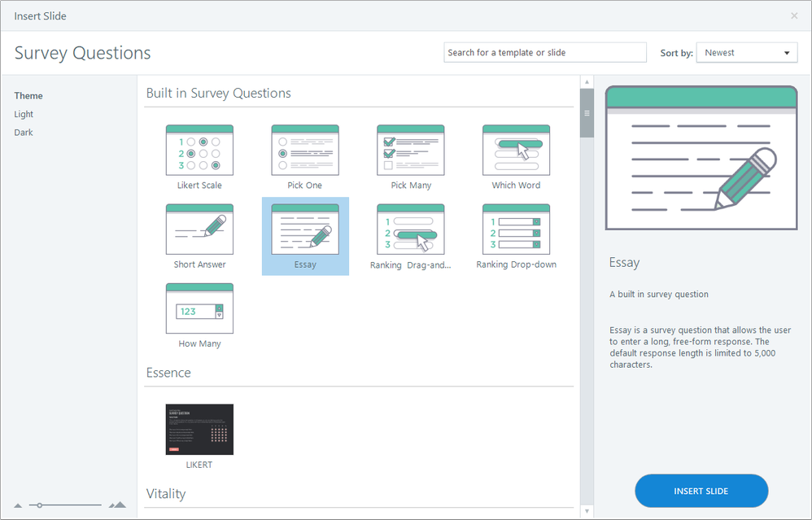Click the Insert Slide button
The width and height of the screenshot is (812, 520).
[701, 491]
